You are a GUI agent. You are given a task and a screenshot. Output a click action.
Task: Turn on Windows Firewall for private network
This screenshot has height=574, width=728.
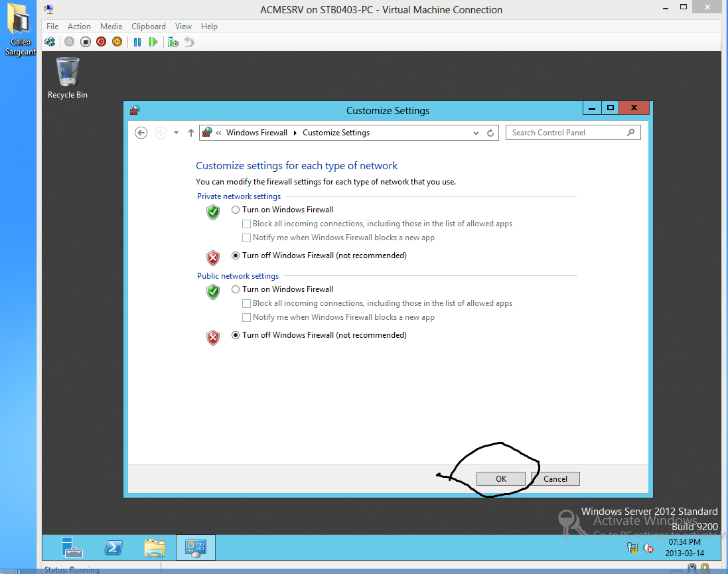[x=236, y=210]
